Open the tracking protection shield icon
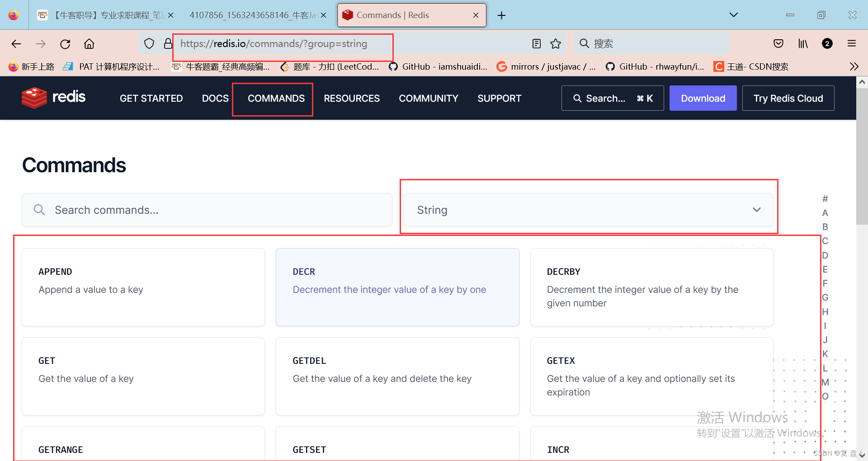Screen dimensions: 868x461 coord(149,43)
